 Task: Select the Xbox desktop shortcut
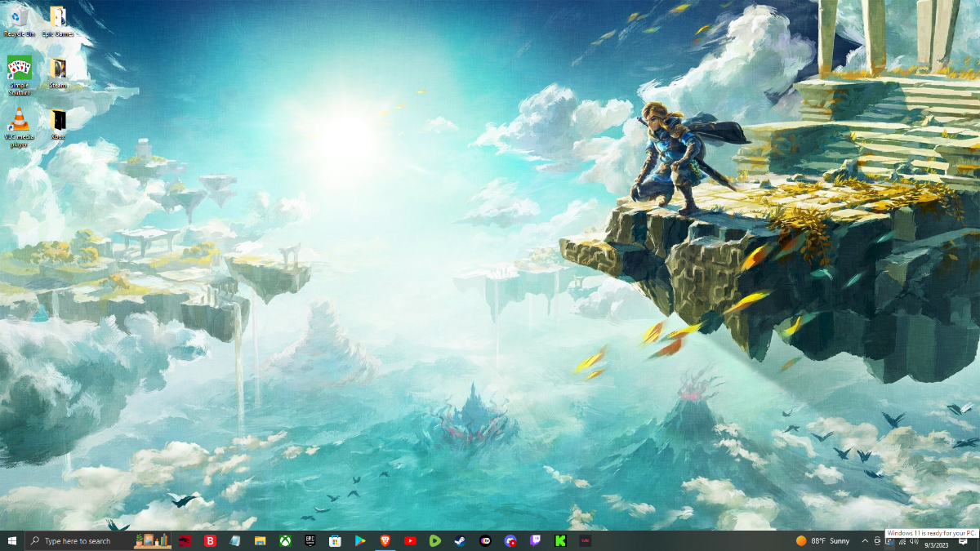coord(58,125)
